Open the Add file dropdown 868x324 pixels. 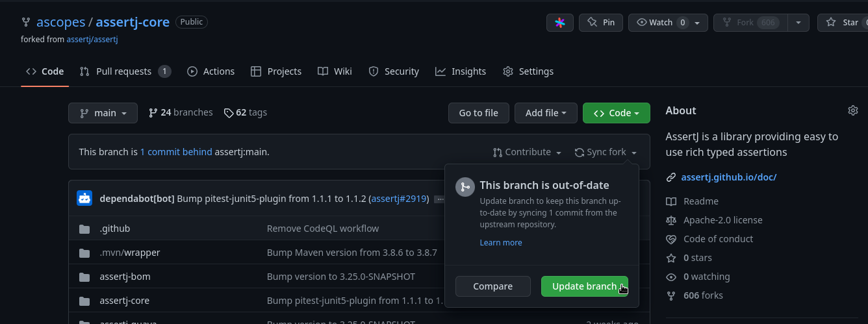[546, 113]
